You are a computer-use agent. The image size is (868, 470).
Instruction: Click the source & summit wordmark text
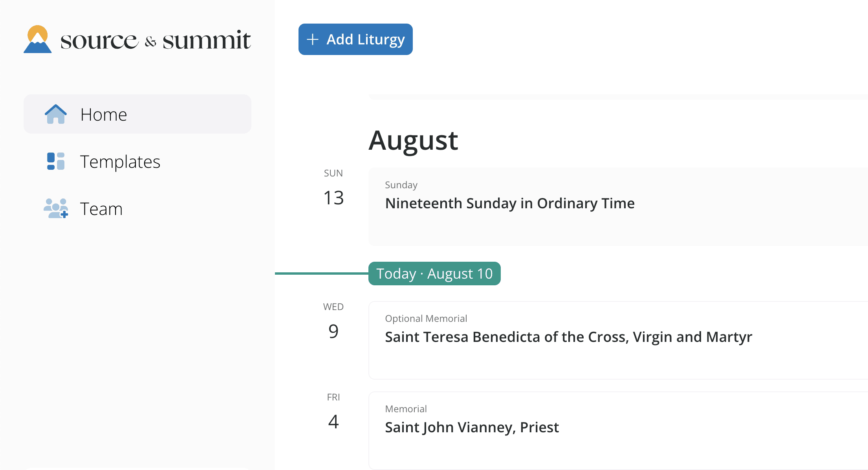156,40
